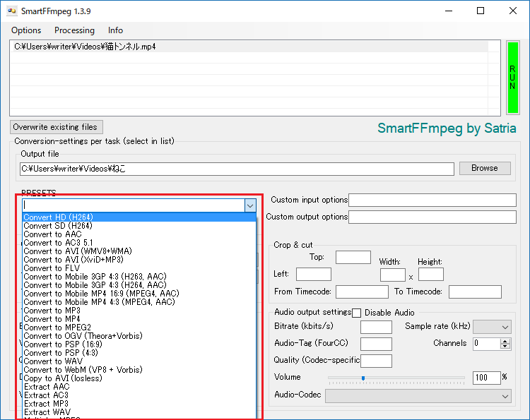Increase Channels with the up arrow
Viewport: 530px width, 420px height.
tap(505, 341)
